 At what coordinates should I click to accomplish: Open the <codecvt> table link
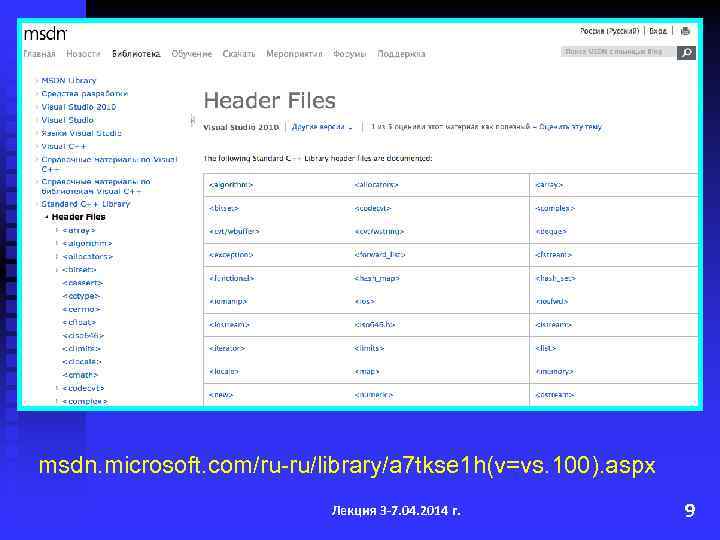(372, 208)
